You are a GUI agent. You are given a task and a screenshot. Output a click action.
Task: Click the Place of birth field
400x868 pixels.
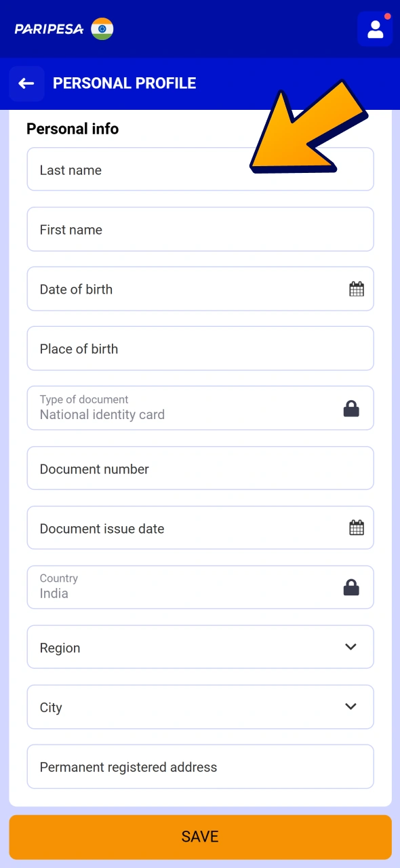(169, 348)
